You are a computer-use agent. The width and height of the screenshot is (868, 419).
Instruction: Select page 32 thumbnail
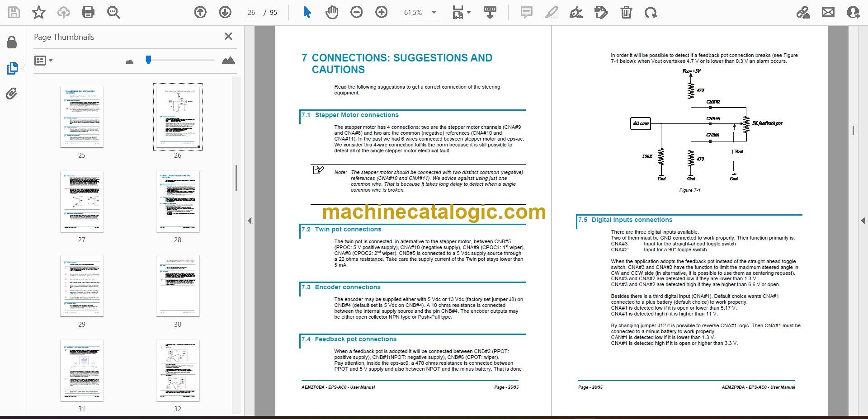178,371
